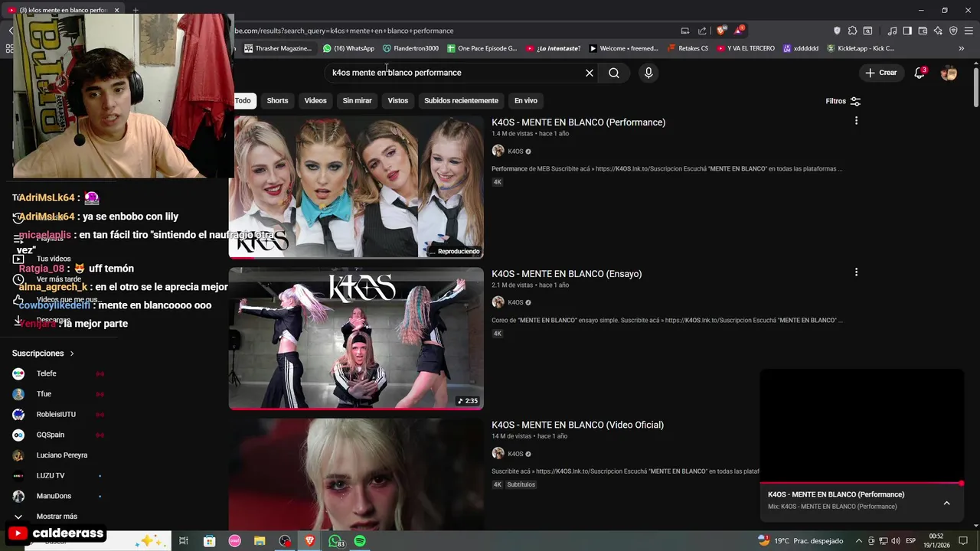Select the Vistos filter chip

point(398,100)
